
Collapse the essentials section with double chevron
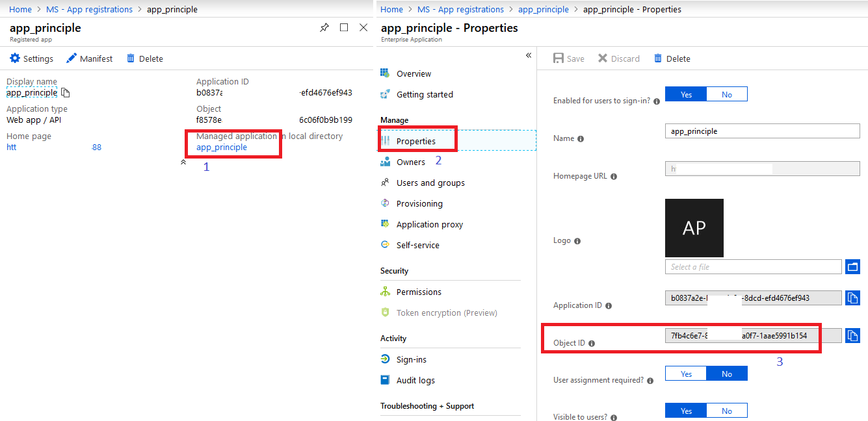pyautogui.click(x=183, y=162)
